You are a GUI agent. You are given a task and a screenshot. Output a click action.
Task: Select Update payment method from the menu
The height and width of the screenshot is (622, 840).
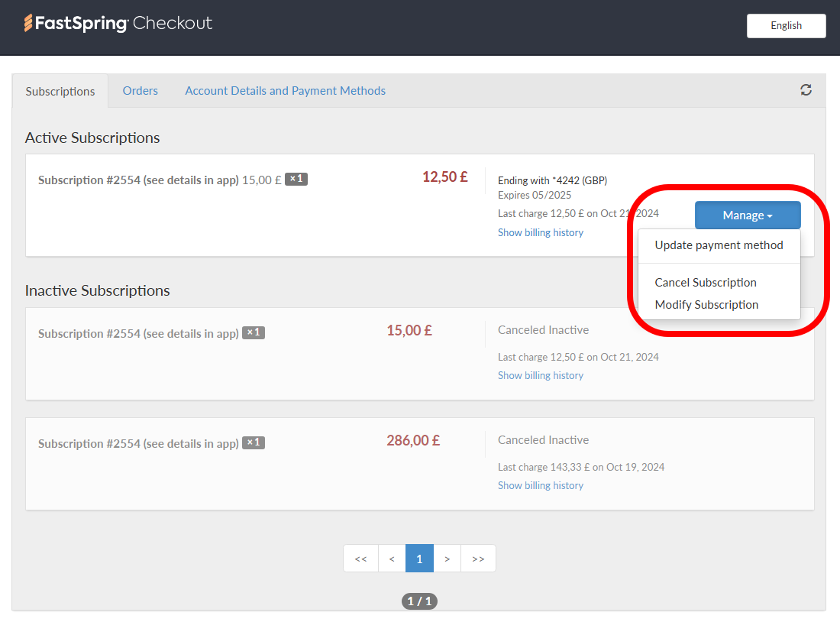(x=719, y=245)
